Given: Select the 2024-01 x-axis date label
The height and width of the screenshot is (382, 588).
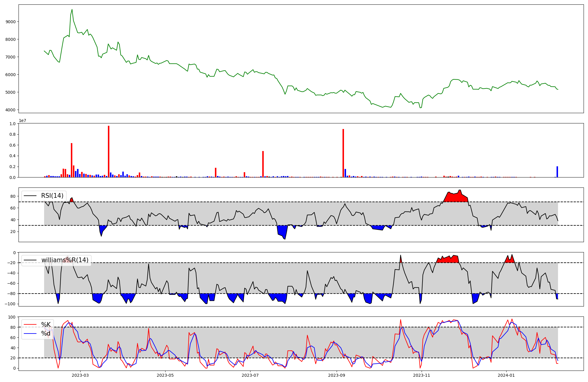Looking at the screenshot, I should (x=507, y=375).
